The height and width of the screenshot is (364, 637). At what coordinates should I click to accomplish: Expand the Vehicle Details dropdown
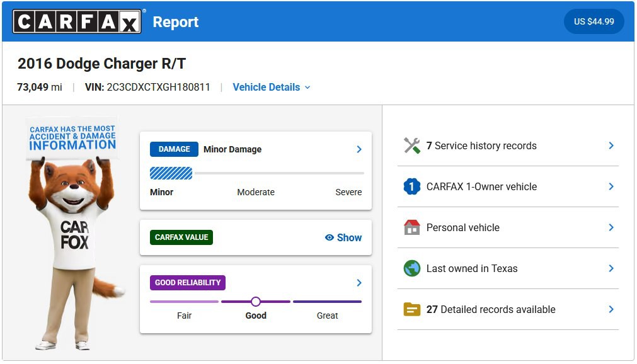coord(272,87)
